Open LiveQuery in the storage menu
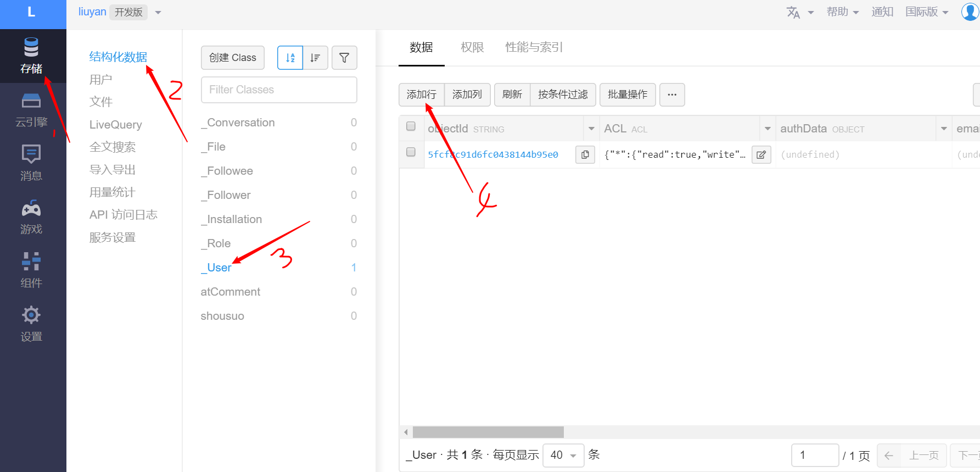Viewport: 980px width, 472px height. (x=115, y=125)
